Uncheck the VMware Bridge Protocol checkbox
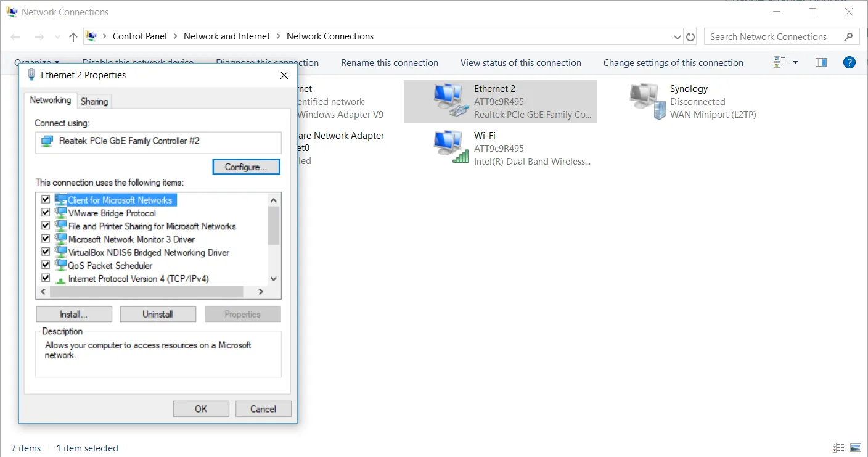 [x=46, y=213]
